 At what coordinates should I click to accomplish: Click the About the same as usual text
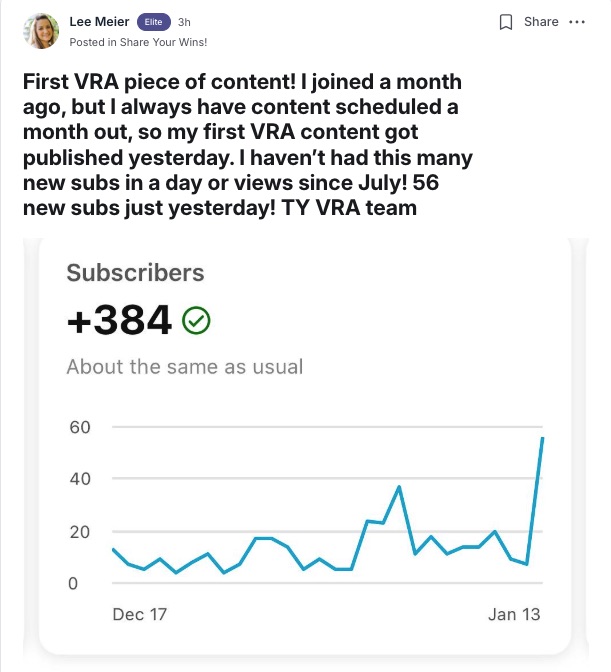click(184, 367)
